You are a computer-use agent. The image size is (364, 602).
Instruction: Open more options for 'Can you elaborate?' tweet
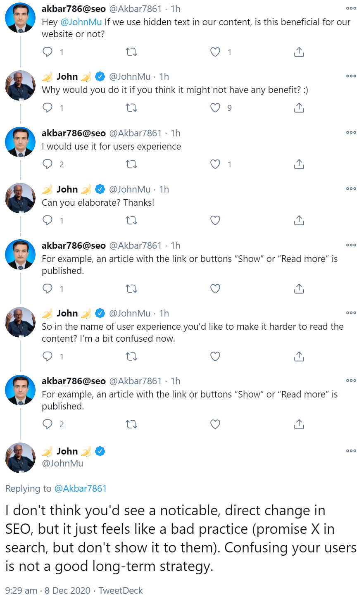point(351,189)
